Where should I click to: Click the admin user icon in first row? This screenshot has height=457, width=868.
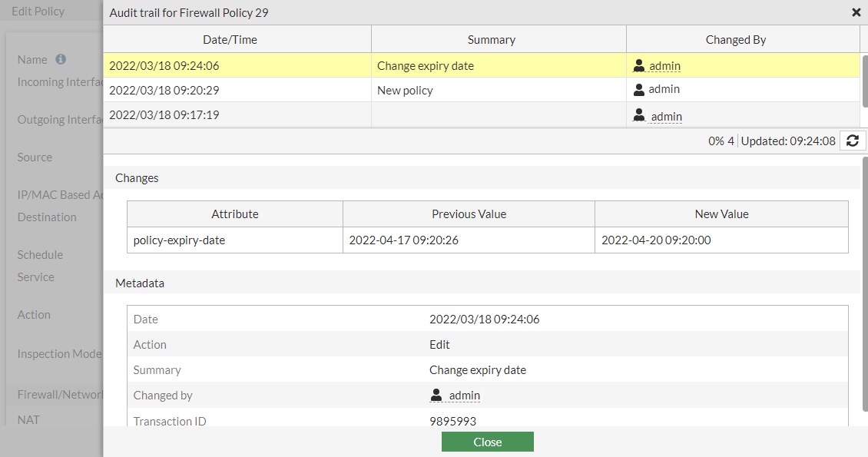[639, 66]
